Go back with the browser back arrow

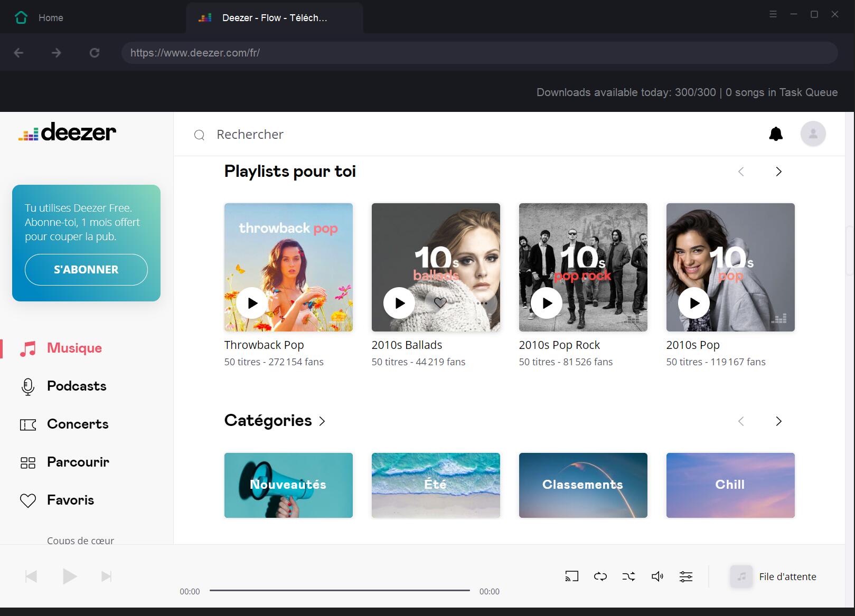(x=18, y=53)
